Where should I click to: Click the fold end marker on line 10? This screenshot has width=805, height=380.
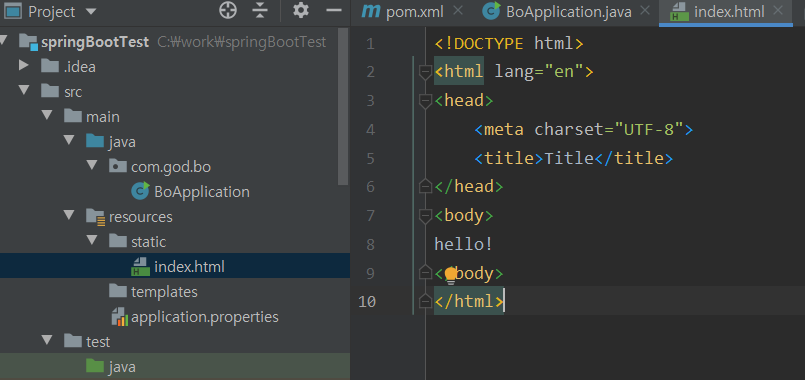coord(425,301)
